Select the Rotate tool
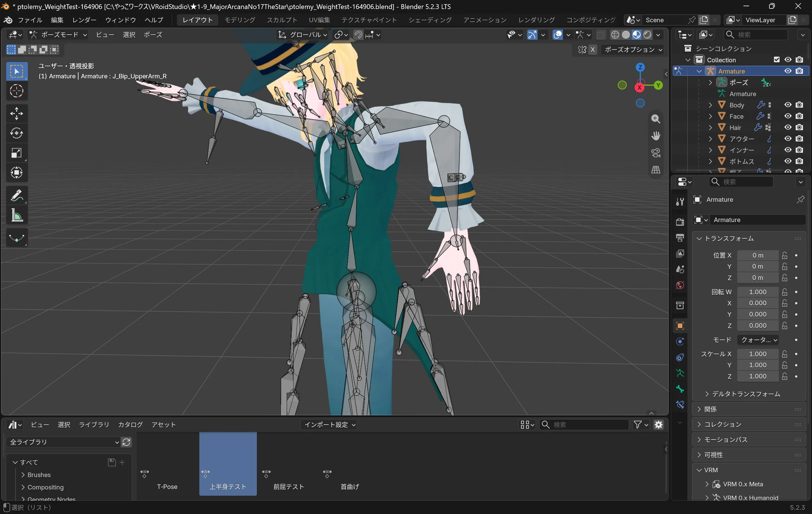The height and width of the screenshot is (514, 812). (17, 133)
